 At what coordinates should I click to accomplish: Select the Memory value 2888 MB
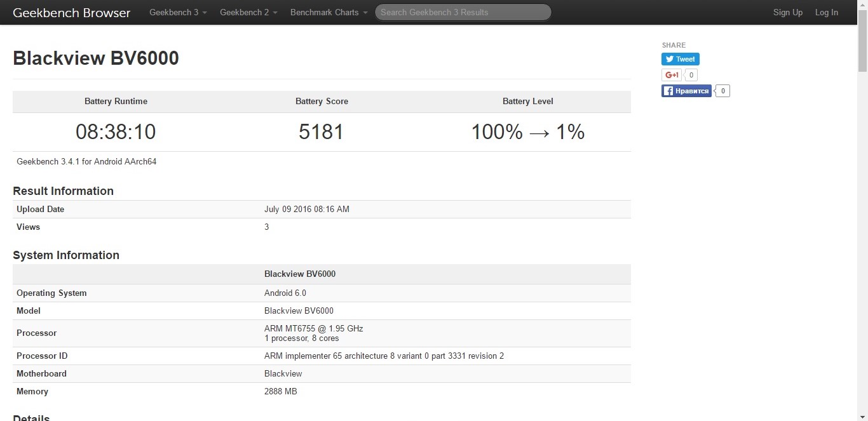tap(281, 391)
